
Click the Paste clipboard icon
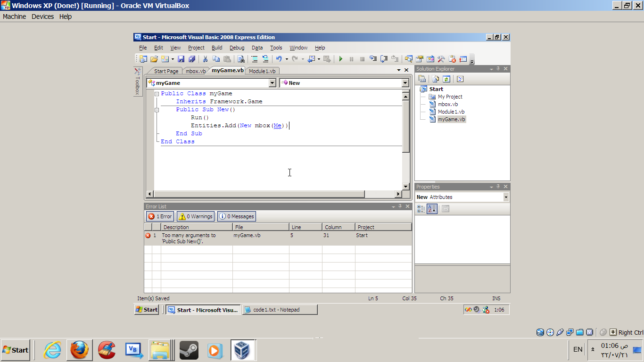coord(227,59)
